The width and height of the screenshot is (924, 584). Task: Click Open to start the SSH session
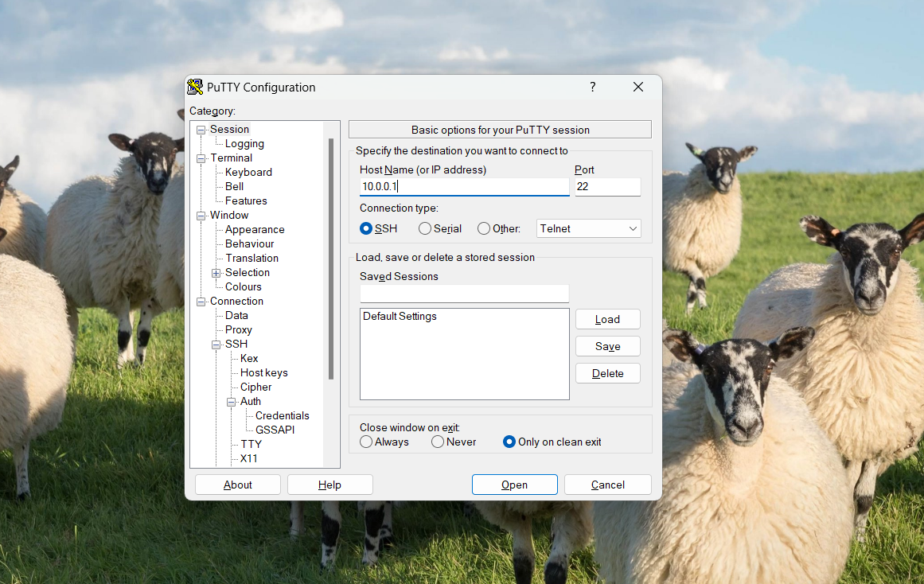514,485
